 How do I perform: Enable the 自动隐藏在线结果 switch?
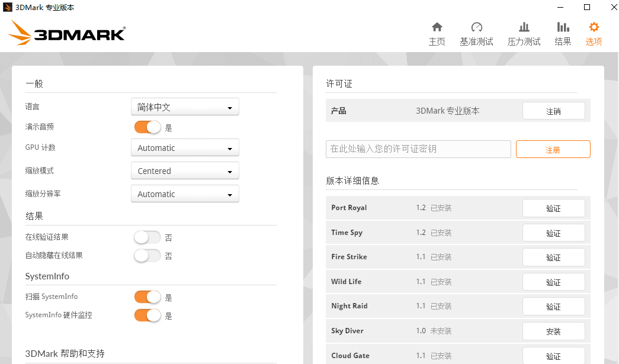147,256
